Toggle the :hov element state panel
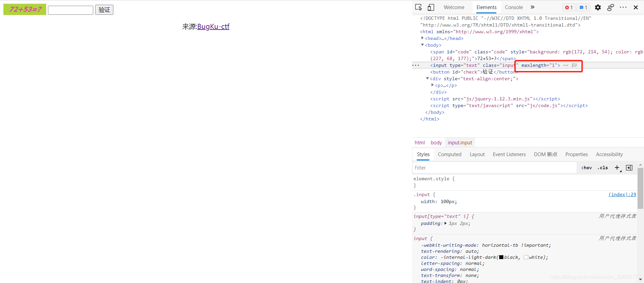The image size is (644, 283). (x=587, y=168)
